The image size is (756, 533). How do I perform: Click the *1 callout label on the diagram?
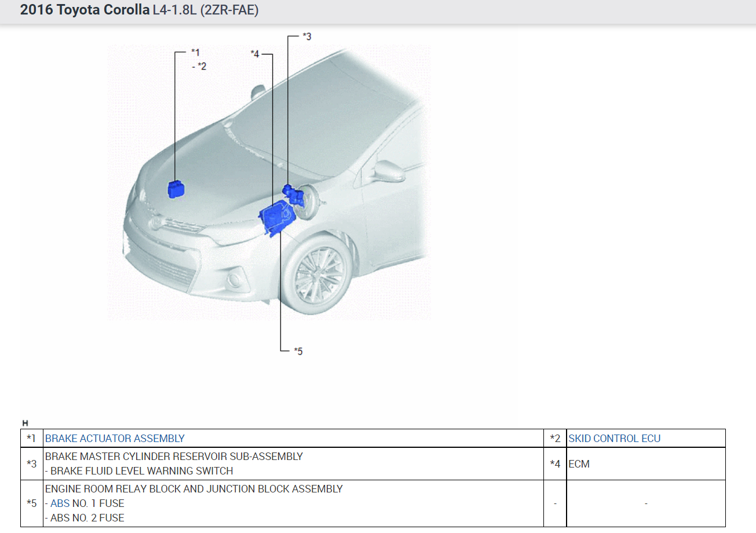pos(195,53)
